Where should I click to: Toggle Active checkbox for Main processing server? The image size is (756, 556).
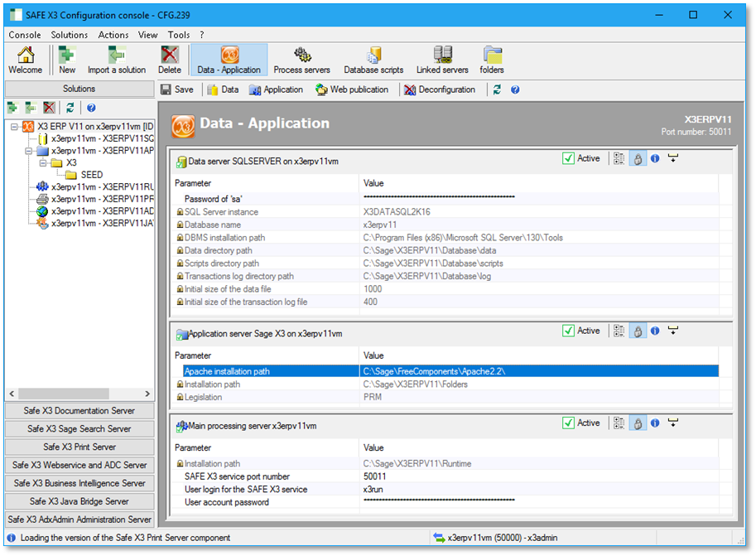(568, 423)
